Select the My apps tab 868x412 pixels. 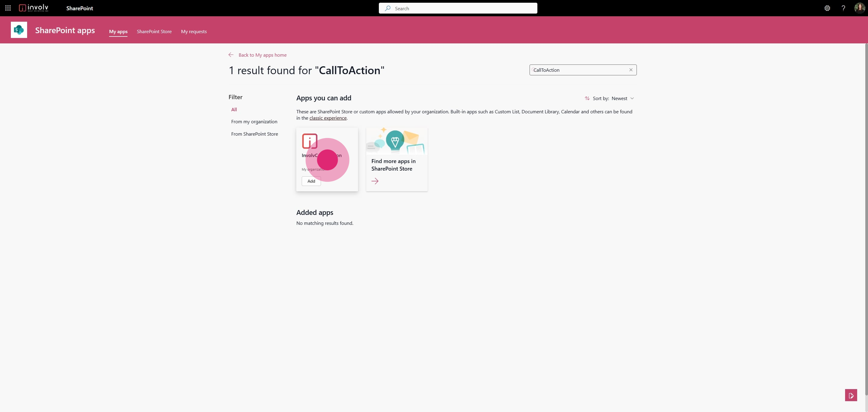click(x=118, y=32)
